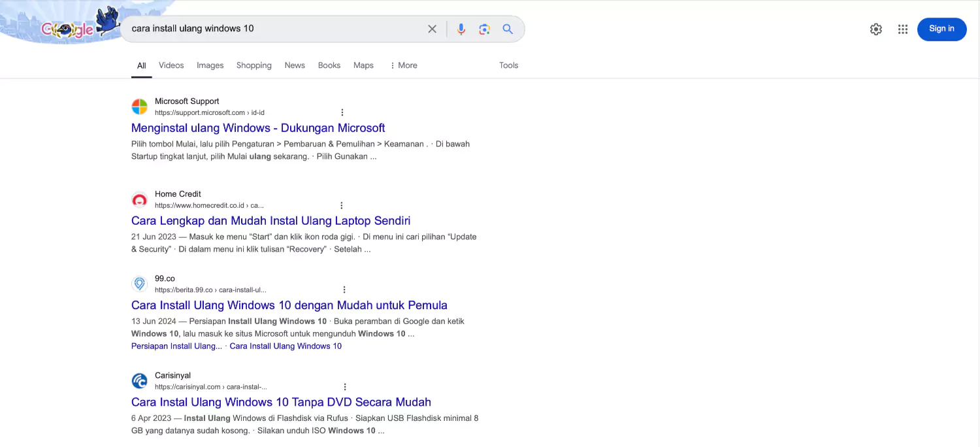Start voice search with microphone
980x447 pixels.
(x=461, y=29)
